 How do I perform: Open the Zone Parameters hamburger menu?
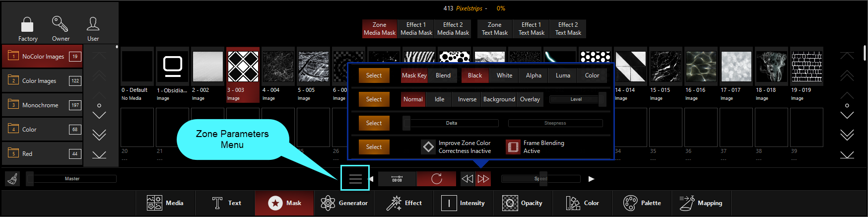(x=355, y=178)
